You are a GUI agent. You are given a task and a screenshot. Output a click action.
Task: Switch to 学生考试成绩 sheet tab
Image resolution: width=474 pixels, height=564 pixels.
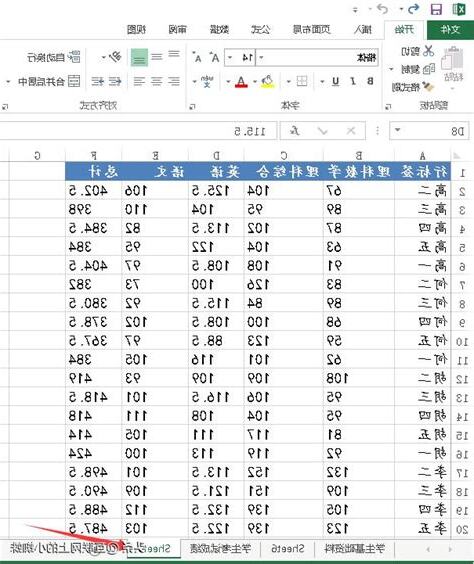[220, 549]
